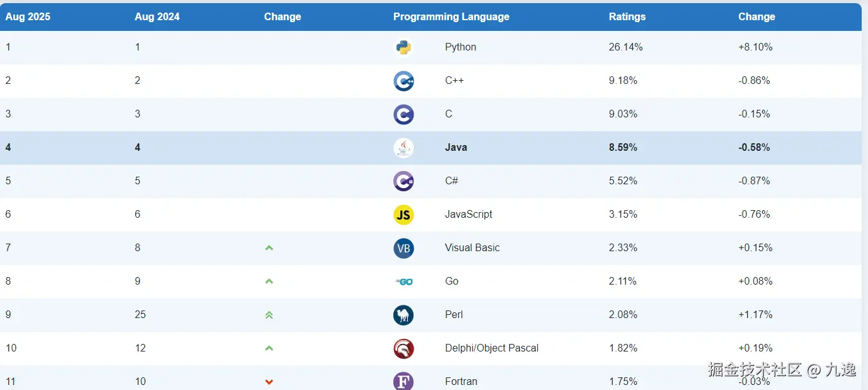Click Perl's previous rank 25

tap(140, 315)
